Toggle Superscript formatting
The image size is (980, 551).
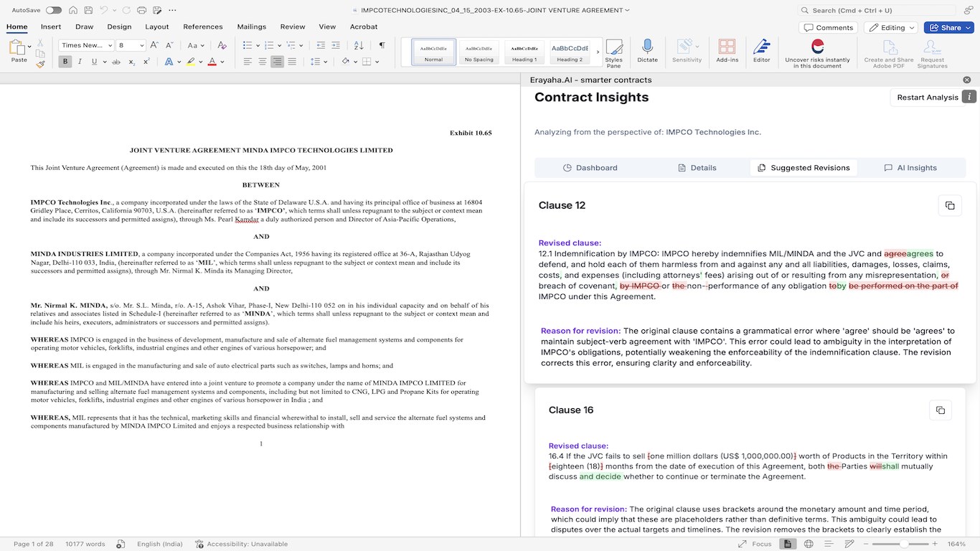pos(146,62)
